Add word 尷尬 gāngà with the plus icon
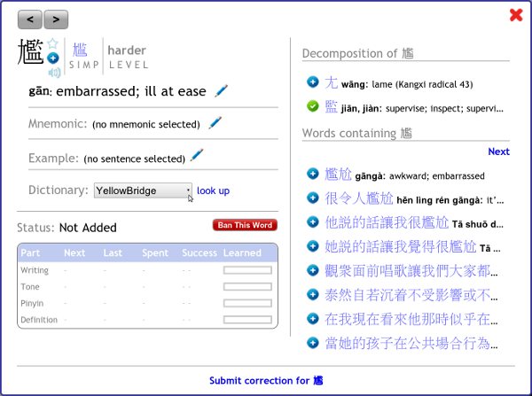This screenshot has height=396, width=532. [312, 174]
